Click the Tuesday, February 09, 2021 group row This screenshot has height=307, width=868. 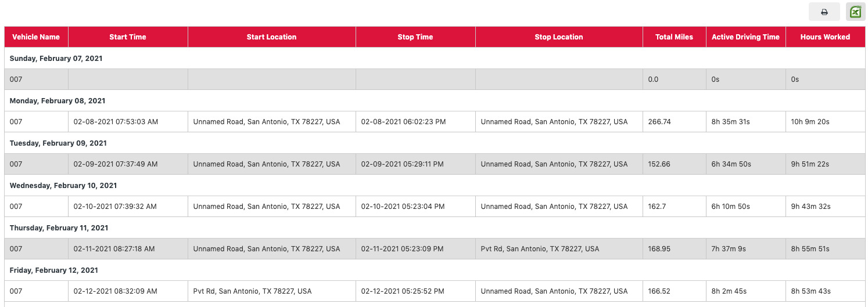click(x=435, y=143)
